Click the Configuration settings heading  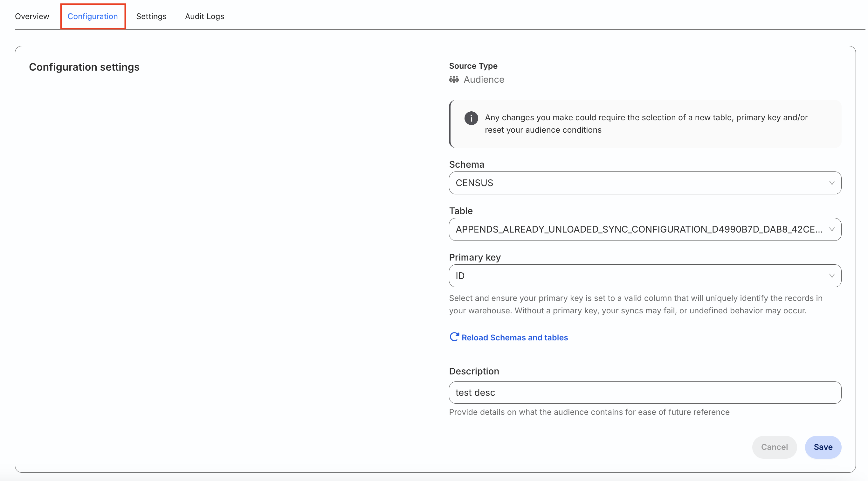coord(84,67)
